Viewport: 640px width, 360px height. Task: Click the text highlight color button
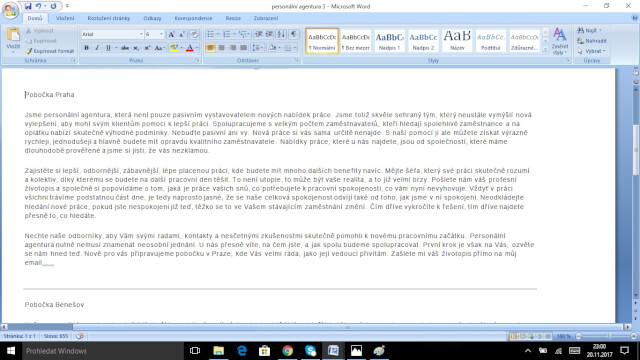point(174,48)
